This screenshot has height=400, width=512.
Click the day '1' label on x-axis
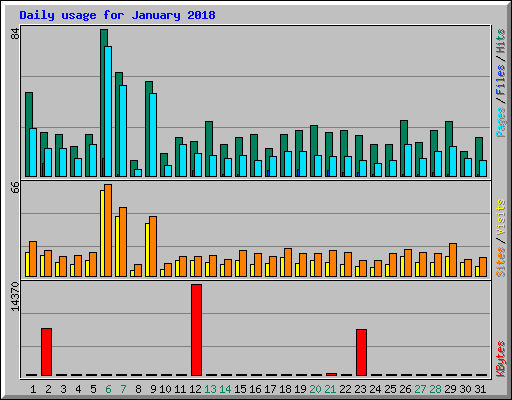click(x=33, y=389)
